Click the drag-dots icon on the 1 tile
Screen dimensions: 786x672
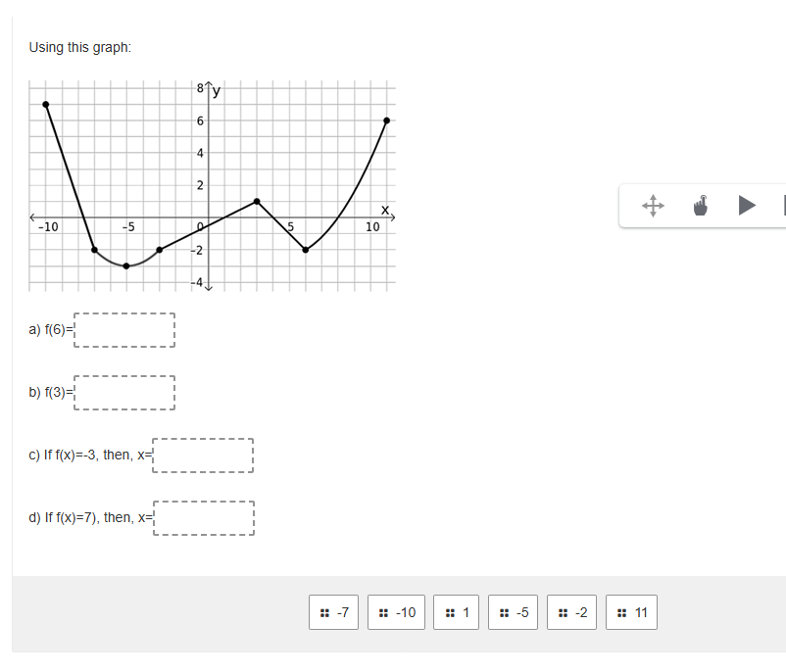(448, 612)
